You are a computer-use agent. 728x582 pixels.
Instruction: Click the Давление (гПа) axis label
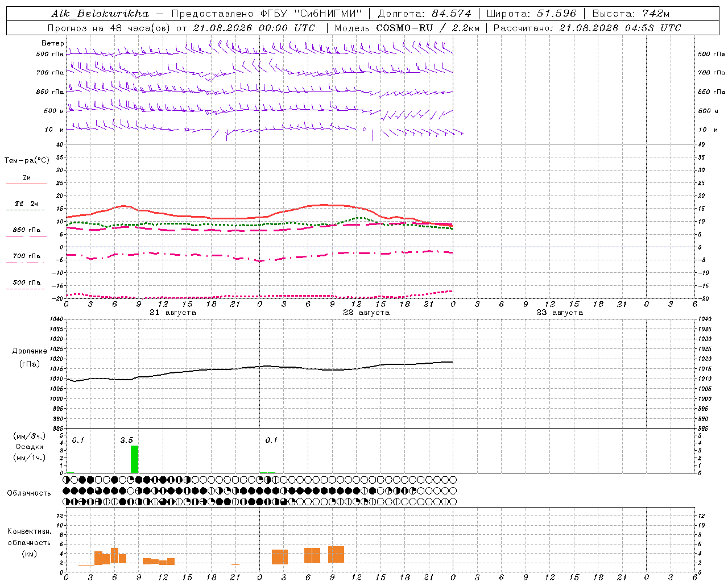pyautogui.click(x=30, y=357)
